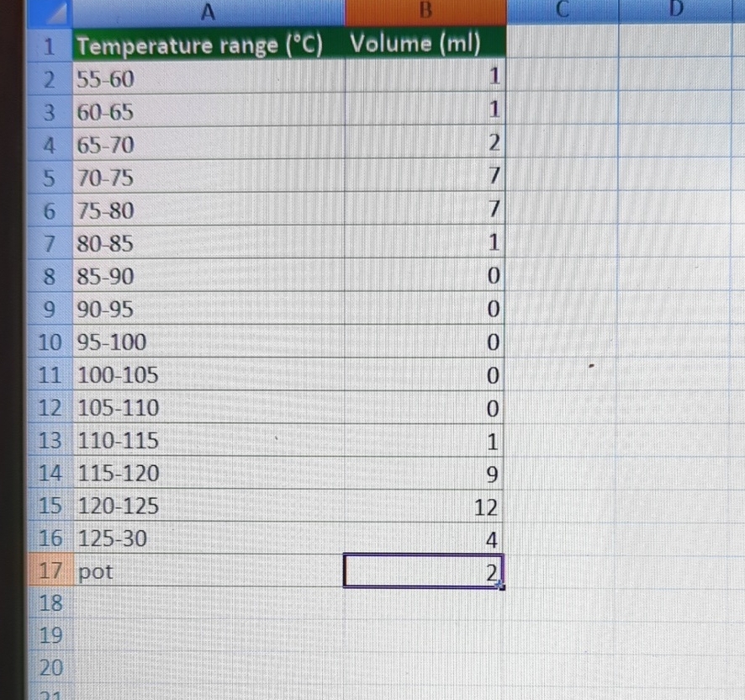Select row 20 header
This screenshot has height=700, width=745.
tap(49, 667)
